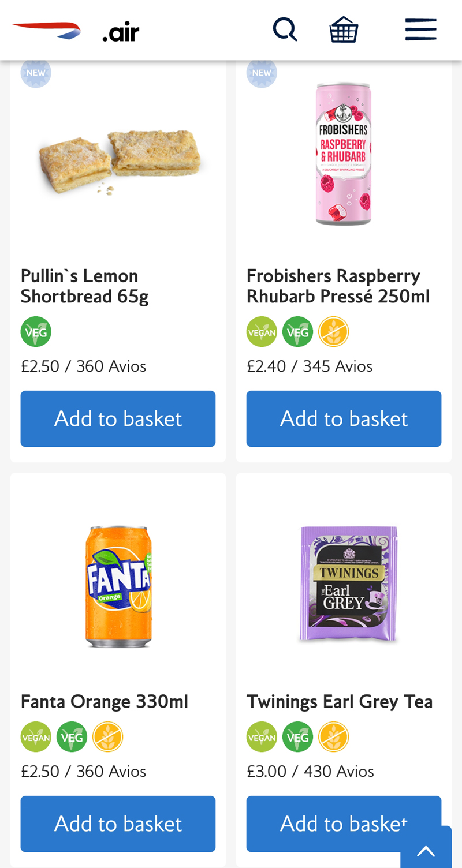Click the British Airways speedmarque logo

[x=46, y=30]
